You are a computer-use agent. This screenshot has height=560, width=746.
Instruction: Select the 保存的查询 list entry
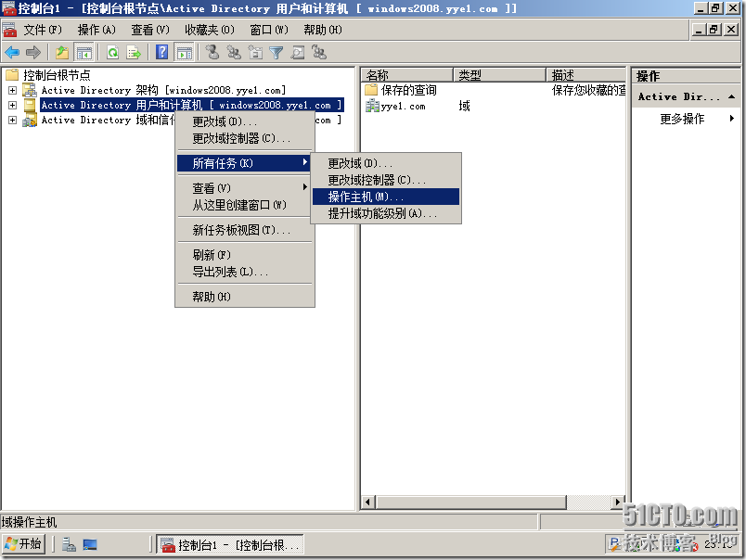pyautogui.click(x=408, y=90)
